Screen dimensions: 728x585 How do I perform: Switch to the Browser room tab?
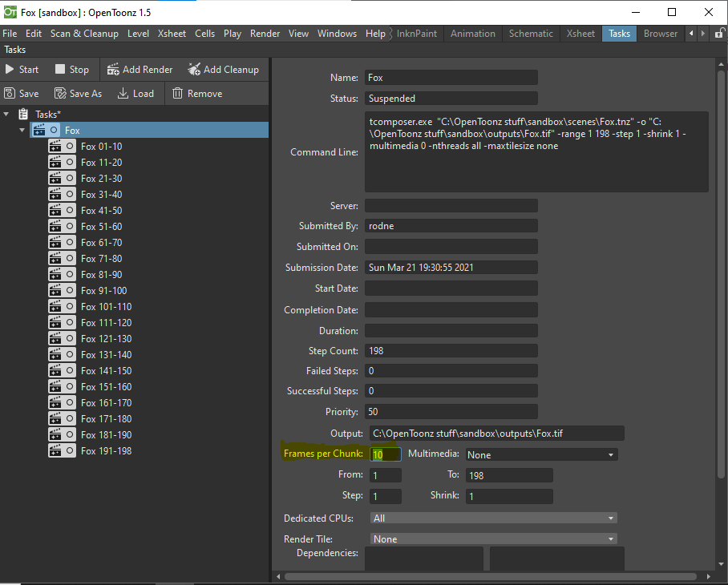(x=660, y=33)
